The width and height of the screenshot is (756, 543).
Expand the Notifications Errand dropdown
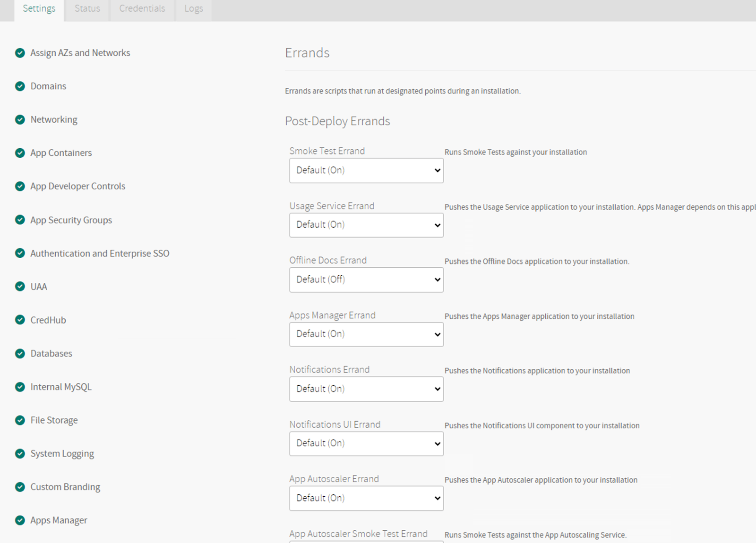click(366, 389)
